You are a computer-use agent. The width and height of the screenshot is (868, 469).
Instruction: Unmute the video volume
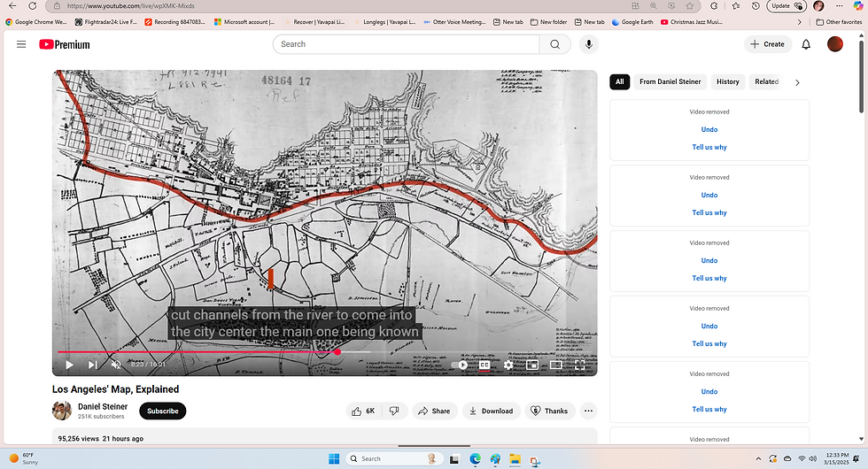pyautogui.click(x=116, y=365)
